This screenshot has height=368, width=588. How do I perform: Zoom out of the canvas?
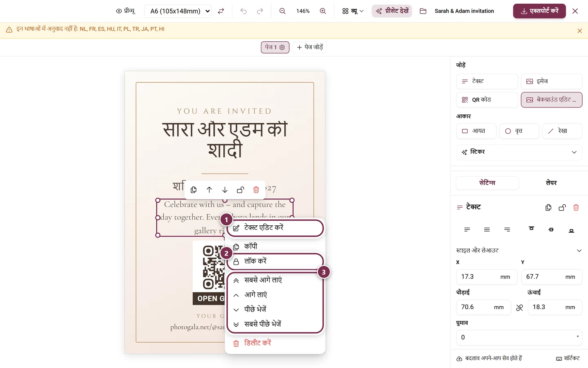point(282,11)
